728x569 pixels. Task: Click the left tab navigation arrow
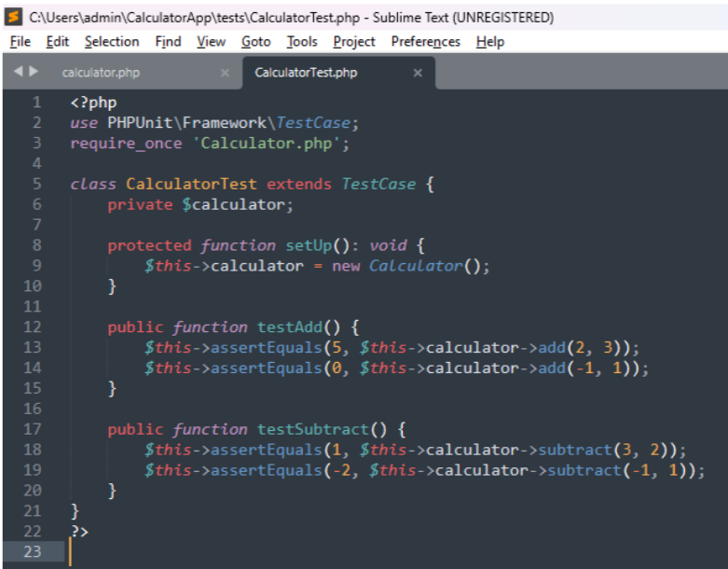(x=21, y=72)
